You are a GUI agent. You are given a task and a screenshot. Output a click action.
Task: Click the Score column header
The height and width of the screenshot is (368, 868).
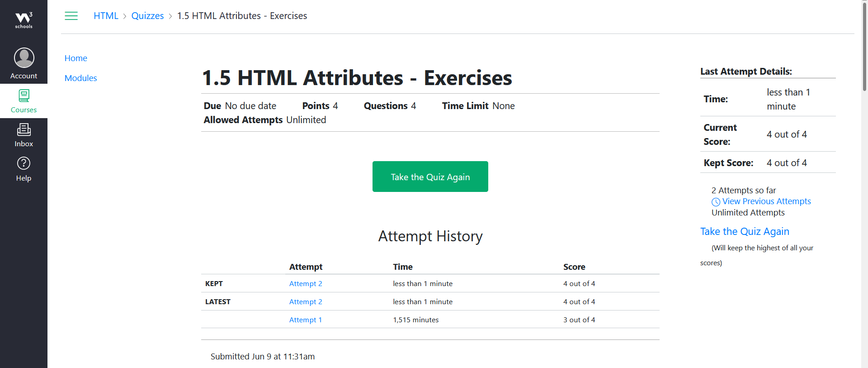pos(574,267)
